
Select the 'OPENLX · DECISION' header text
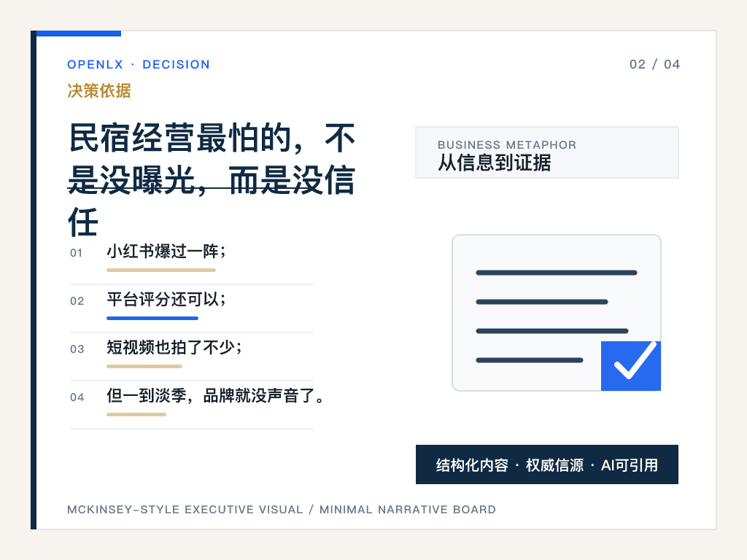(138, 64)
